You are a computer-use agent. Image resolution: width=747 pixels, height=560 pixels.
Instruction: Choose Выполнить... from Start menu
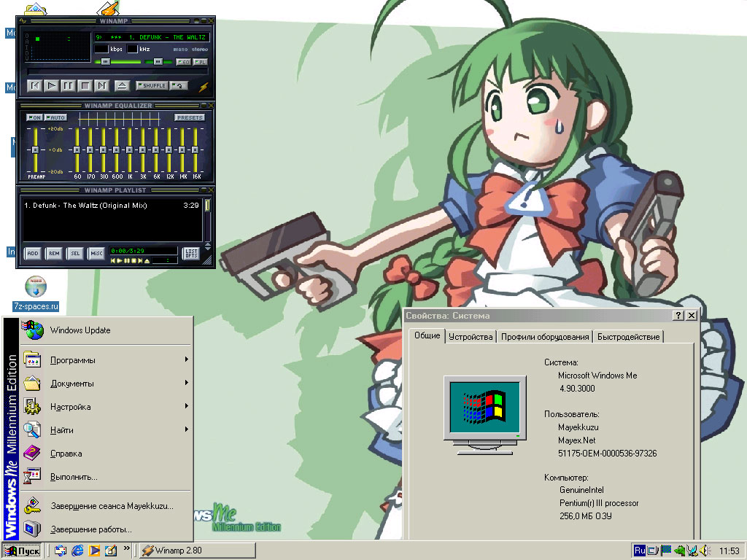(x=106, y=477)
